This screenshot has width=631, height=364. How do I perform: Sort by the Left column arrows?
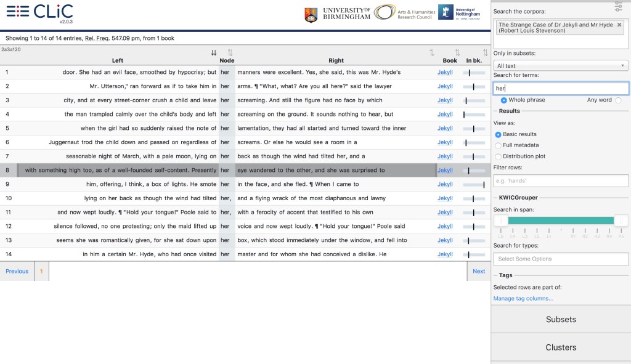pos(214,53)
